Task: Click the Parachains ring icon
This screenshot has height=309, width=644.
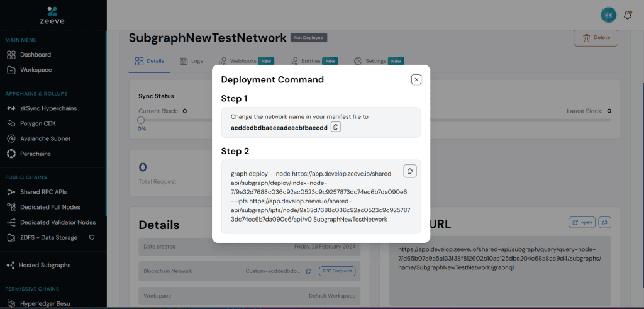Action: 11,154
